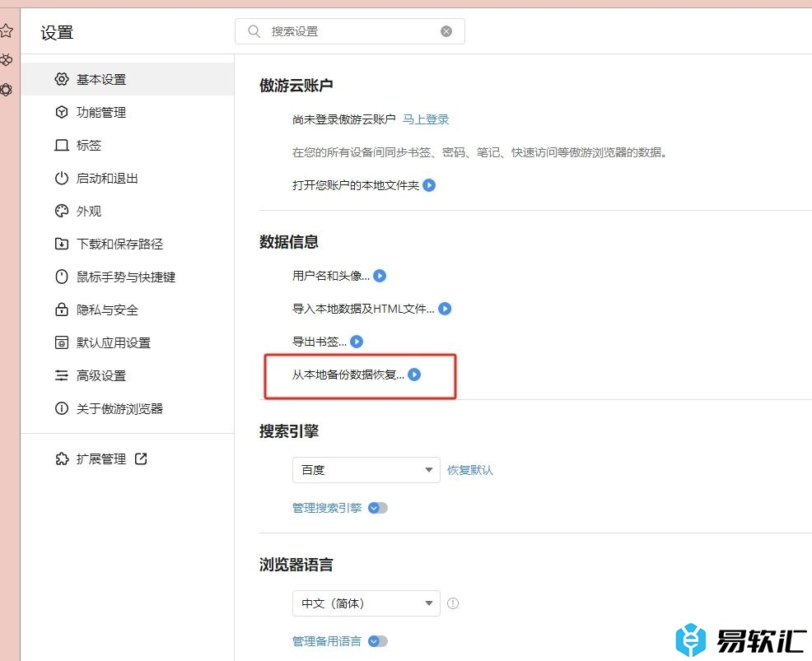Click the palette icon beside 外观
The image size is (812, 661).
click(x=62, y=212)
